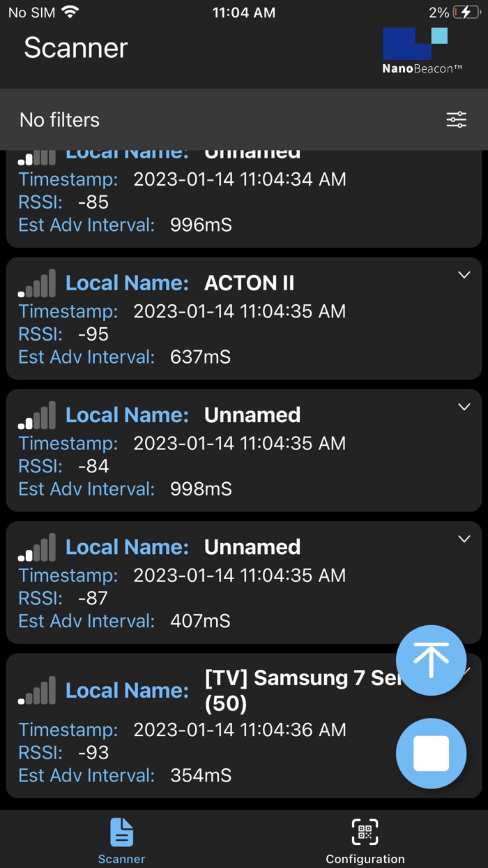Tap the Scanner document icon
488x868 pixels.
[121, 832]
